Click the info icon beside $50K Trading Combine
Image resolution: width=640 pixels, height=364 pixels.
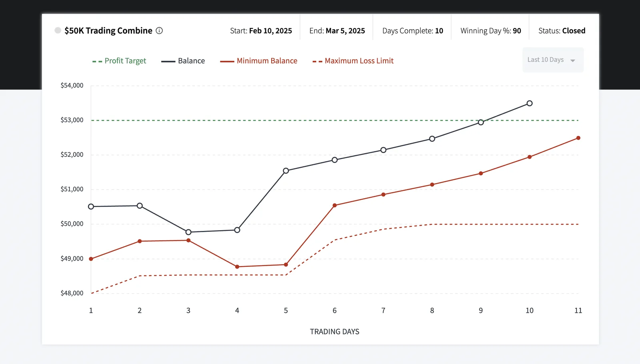159,31
